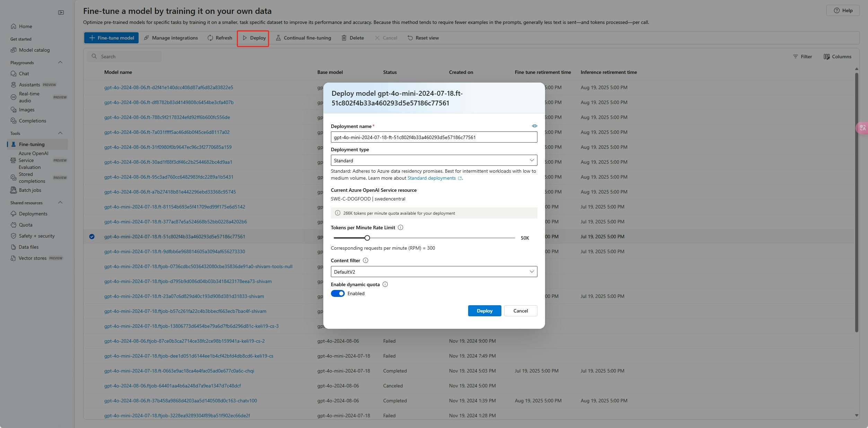The image size is (868, 428).
Task: Disable the Enable dynamic quota toggle
Action: 337,293
